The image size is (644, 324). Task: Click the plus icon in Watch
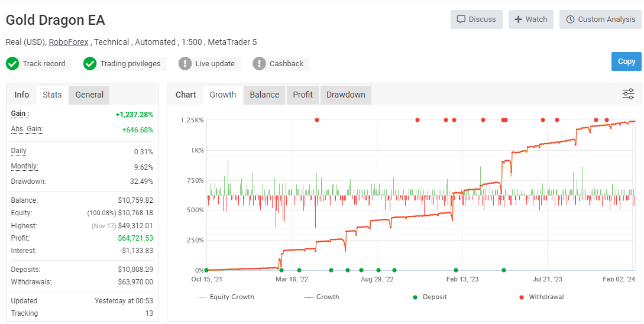point(518,20)
